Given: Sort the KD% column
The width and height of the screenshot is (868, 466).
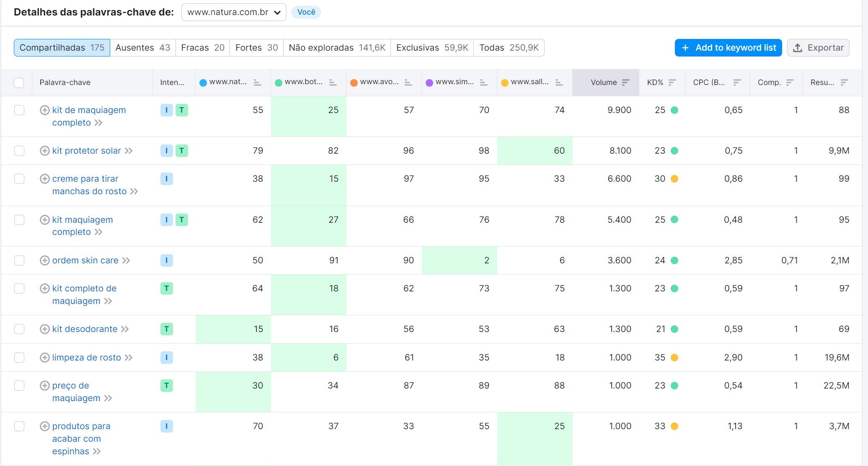Looking at the screenshot, I should pyautogui.click(x=672, y=82).
